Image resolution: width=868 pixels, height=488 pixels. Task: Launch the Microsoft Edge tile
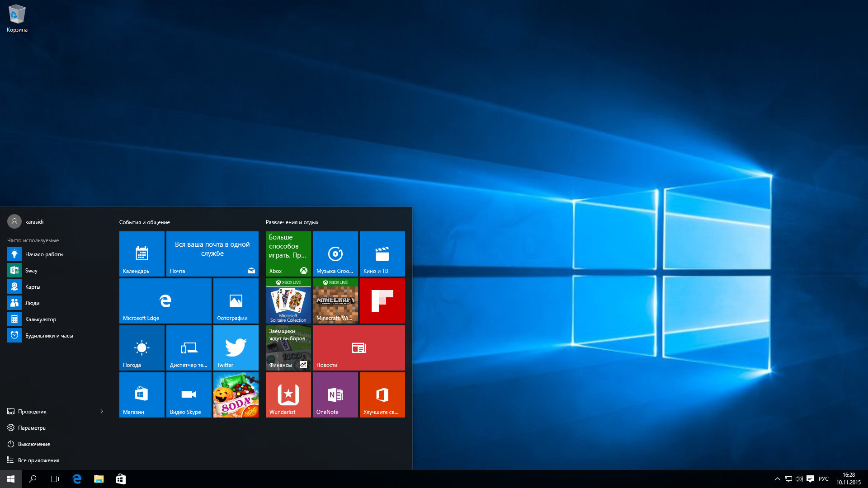165,301
